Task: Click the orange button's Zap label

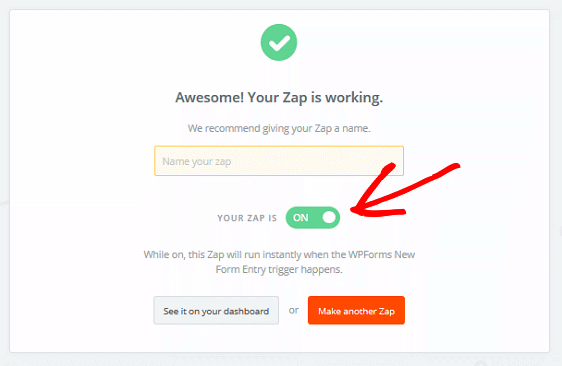Action: pos(387,311)
